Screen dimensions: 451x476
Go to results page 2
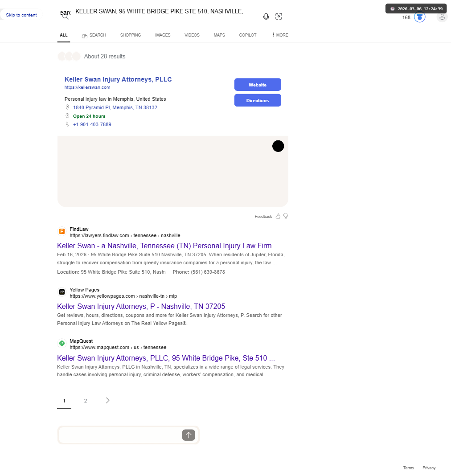(x=86, y=401)
